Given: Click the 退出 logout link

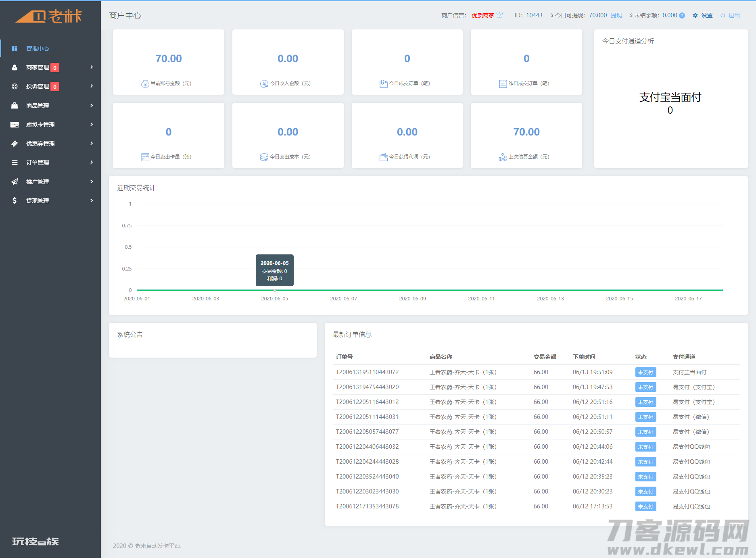Looking at the screenshot, I should (x=734, y=15).
